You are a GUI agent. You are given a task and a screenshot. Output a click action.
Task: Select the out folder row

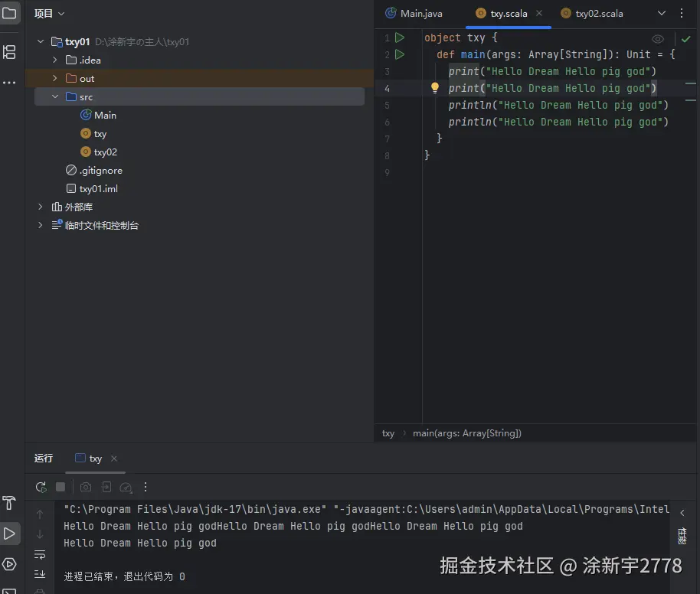tap(200, 78)
